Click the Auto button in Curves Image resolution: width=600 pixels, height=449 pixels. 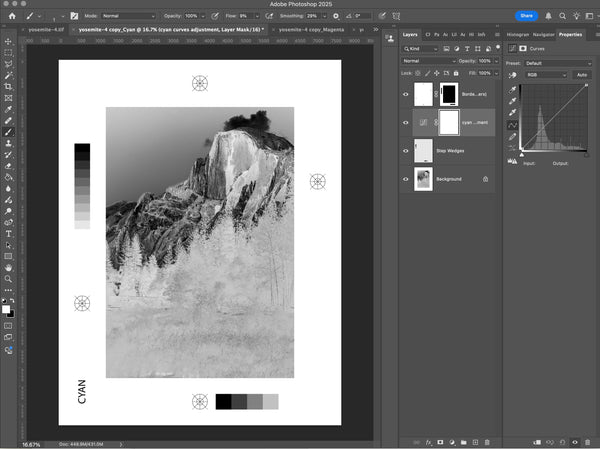pyautogui.click(x=582, y=75)
